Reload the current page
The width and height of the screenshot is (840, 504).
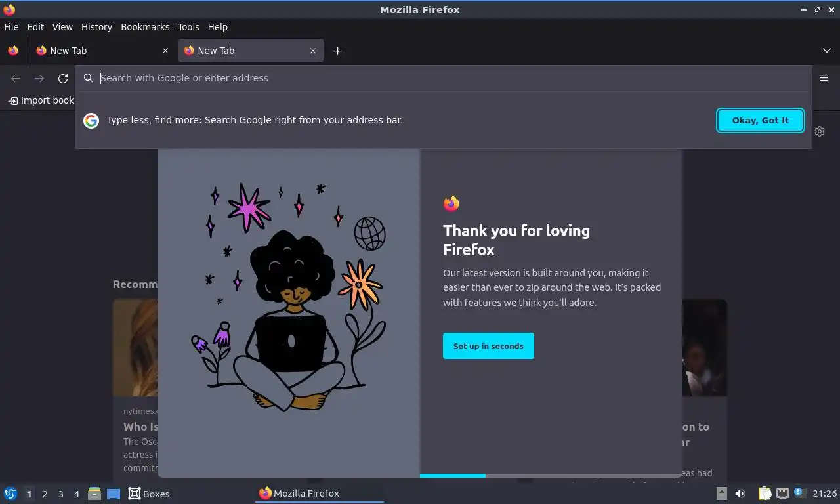click(63, 79)
